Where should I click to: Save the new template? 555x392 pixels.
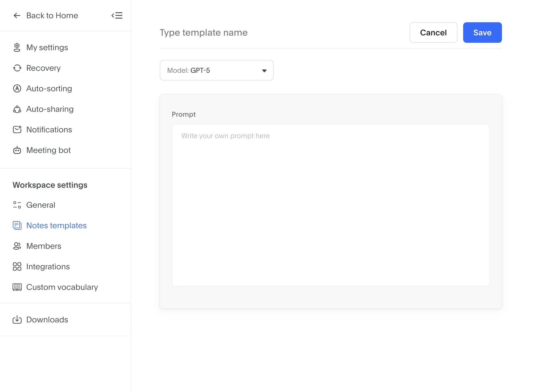pos(482,33)
